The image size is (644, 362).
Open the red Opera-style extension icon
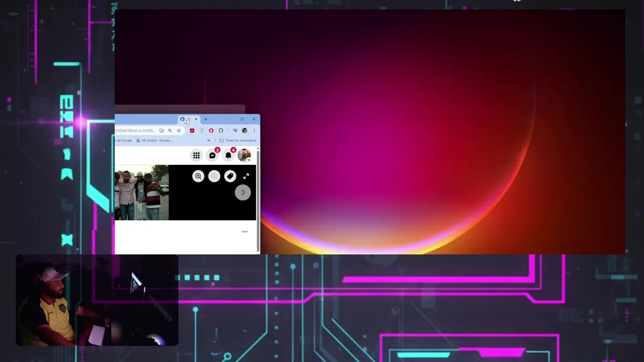click(x=211, y=131)
